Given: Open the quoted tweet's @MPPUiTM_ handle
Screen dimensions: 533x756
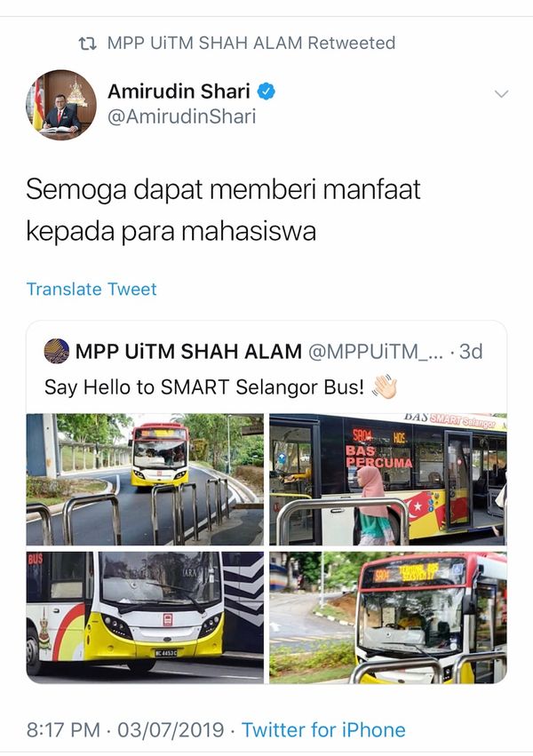Looking at the screenshot, I should click(376, 352).
